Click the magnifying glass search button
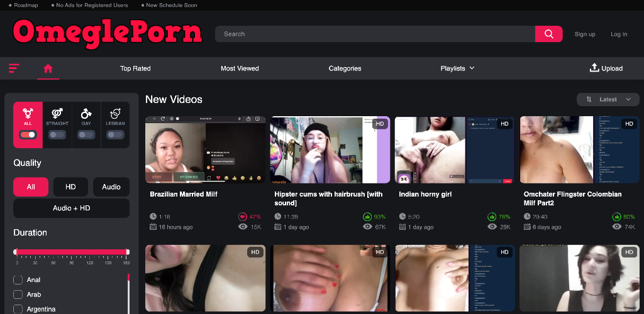Image resolution: width=644 pixels, height=314 pixels. click(x=548, y=34)
